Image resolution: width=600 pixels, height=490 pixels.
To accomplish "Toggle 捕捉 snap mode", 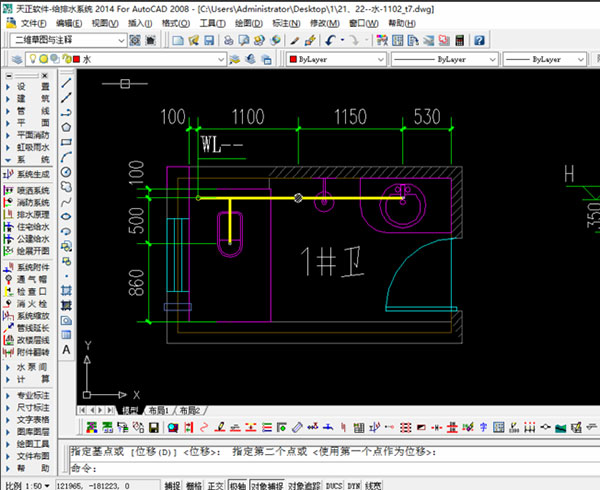I will tap(172, 484).
